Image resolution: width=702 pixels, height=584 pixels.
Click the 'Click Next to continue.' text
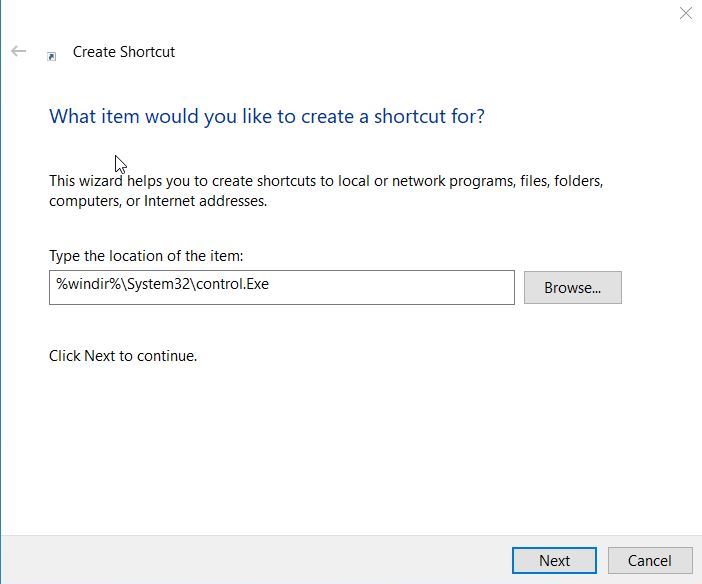(x=123, y=356)
